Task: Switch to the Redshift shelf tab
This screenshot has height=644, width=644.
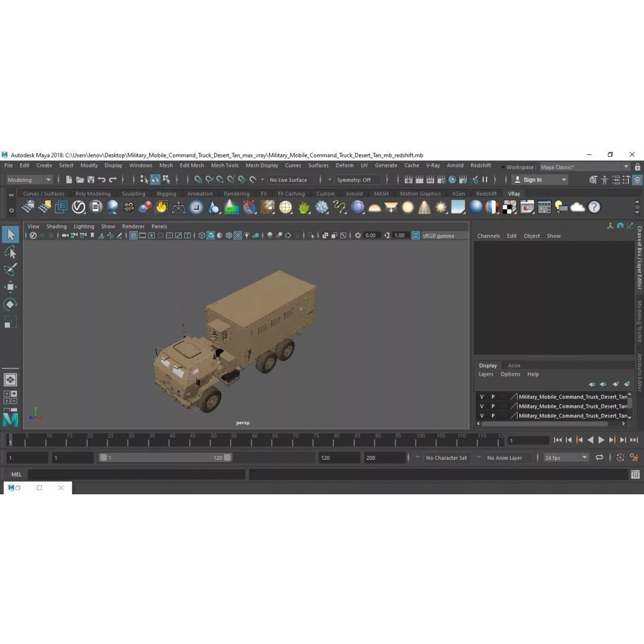Action: 487,193
